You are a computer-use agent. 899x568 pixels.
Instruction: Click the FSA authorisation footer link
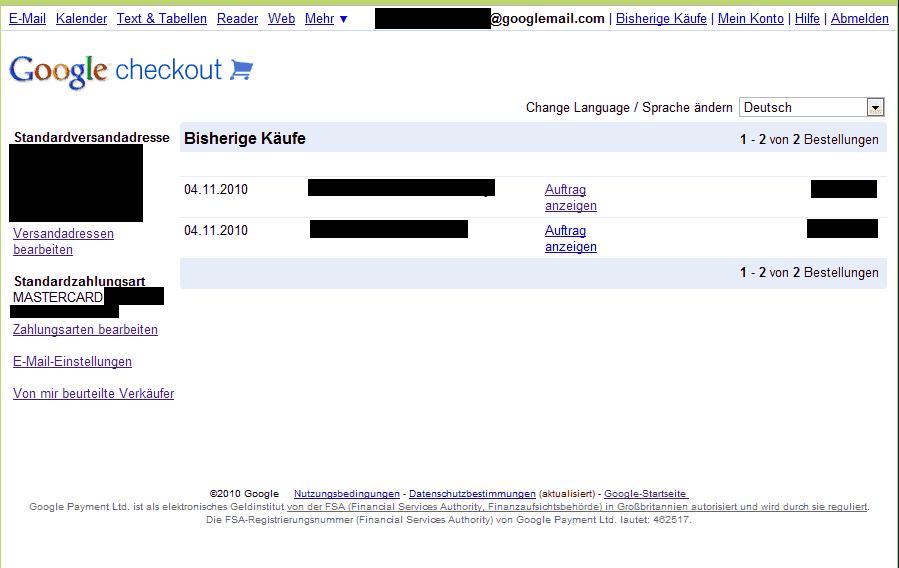[x=577, y=507]
